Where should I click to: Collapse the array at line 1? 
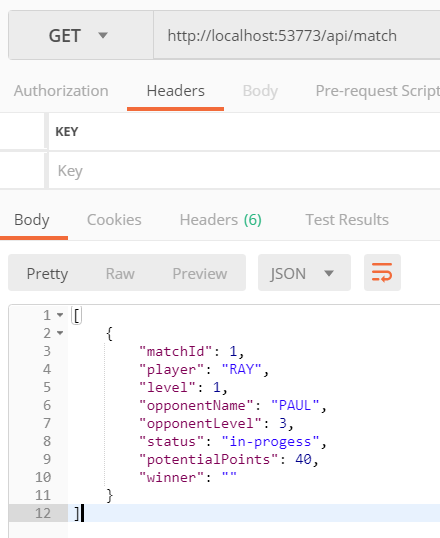pos(60,315)
